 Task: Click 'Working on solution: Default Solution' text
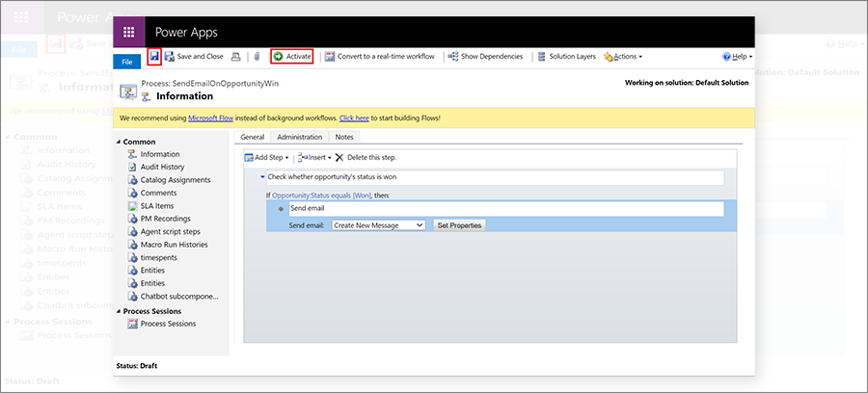pos(687,83)
